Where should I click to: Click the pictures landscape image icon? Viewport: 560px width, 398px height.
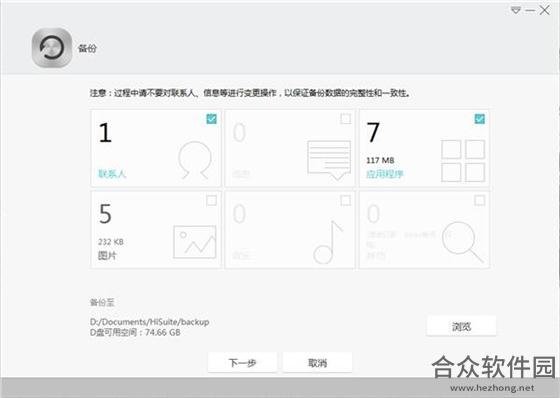(x=195, y=242)
